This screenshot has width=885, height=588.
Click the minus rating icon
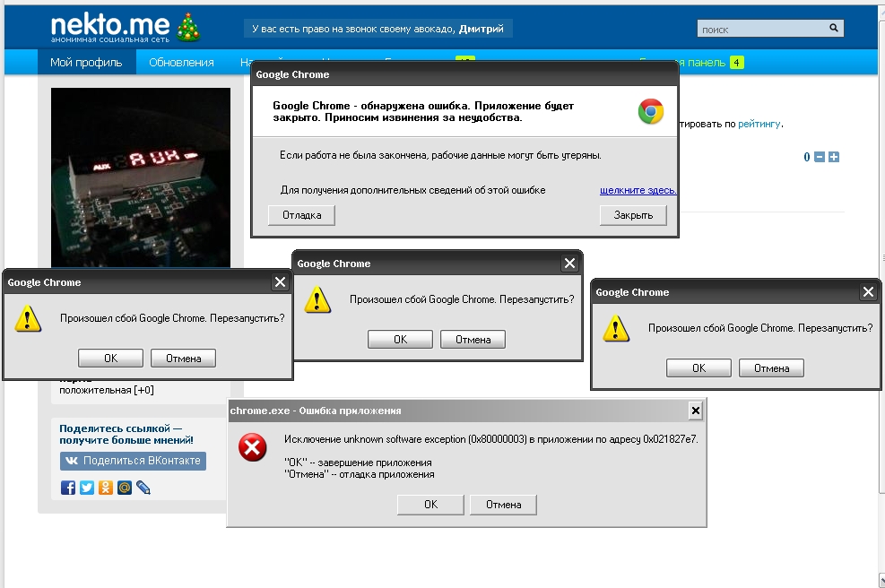point(820,157)
